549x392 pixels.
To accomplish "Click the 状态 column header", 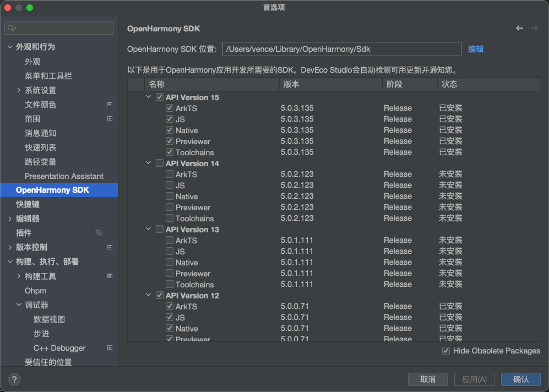I will [x=488, y=84].
